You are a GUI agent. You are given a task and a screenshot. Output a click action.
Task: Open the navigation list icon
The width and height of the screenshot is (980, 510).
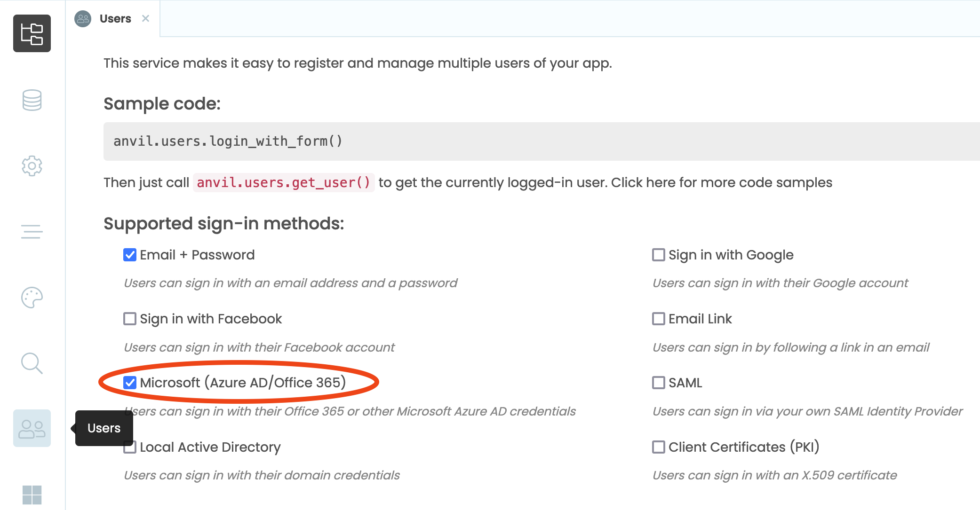(32, 231)
